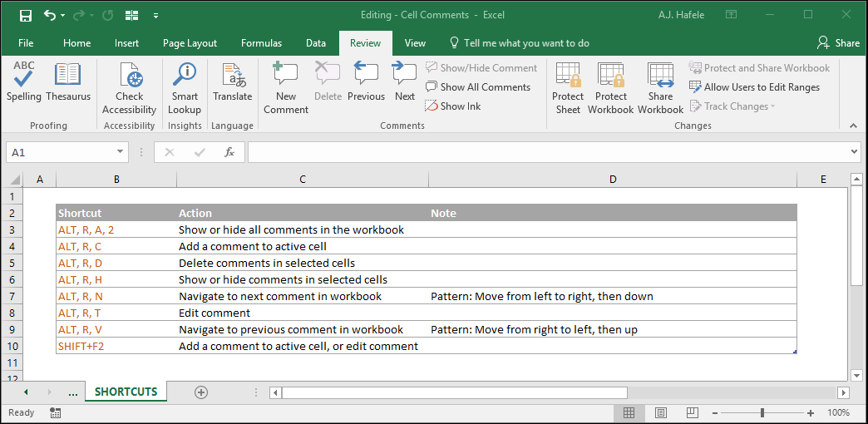Jump to the Next comment
This screenshot has height=424, width=868.
click(405, 82)
